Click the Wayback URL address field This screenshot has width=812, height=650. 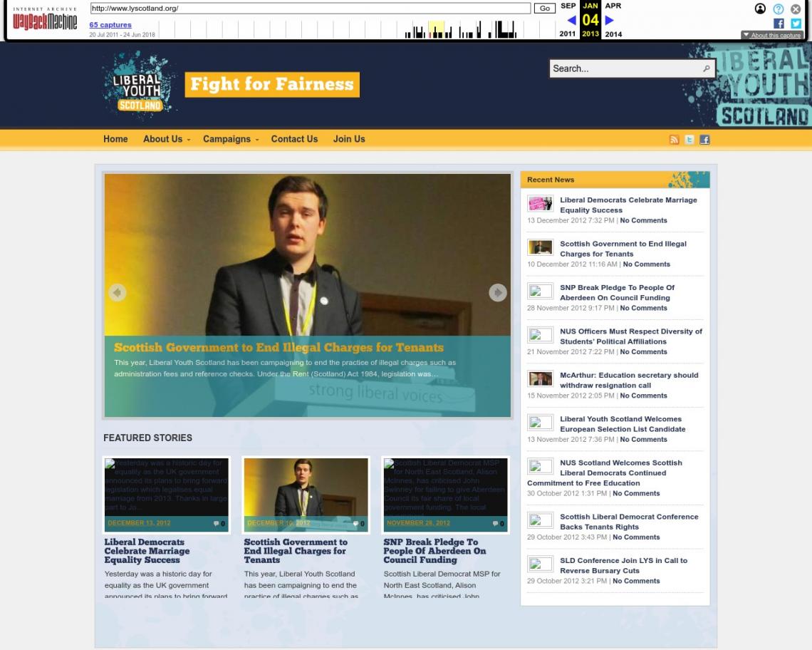click(310, 9)
